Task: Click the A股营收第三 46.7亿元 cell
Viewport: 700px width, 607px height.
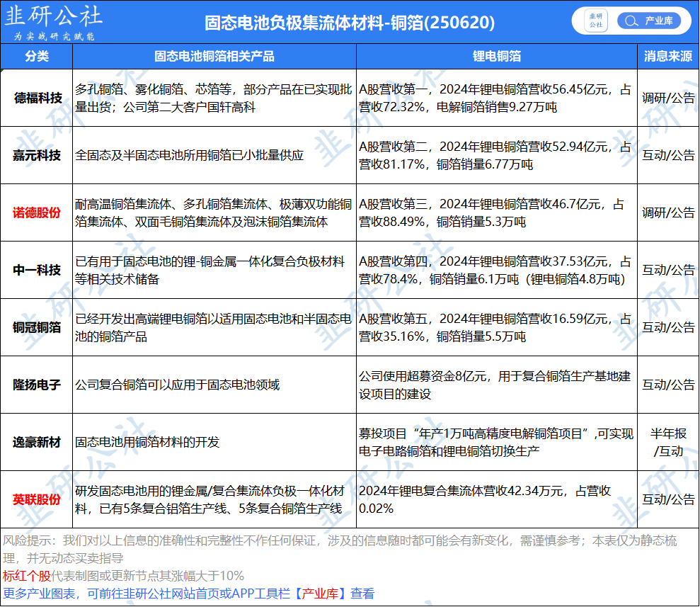Action: [496, 212]
